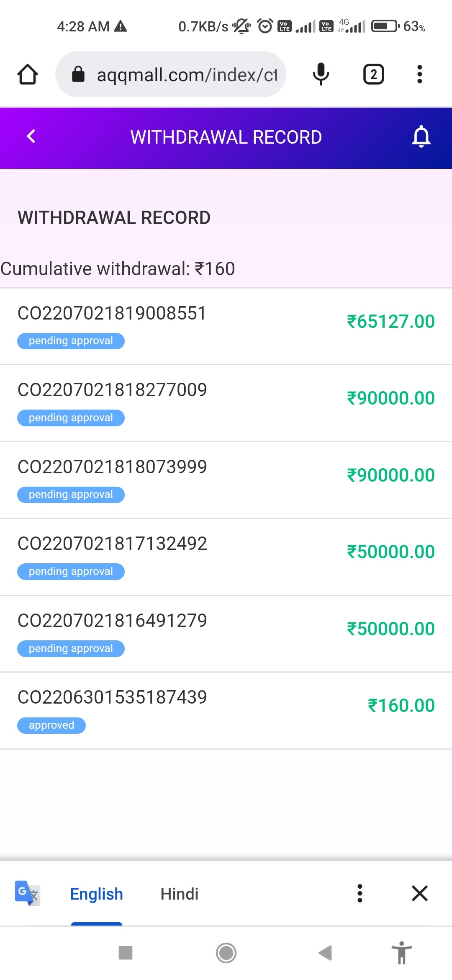The width and height of the screenshot is (452, 980).
Task: Open the tab switcher showing 2 tabs
Action: click(x=373, y=75)
